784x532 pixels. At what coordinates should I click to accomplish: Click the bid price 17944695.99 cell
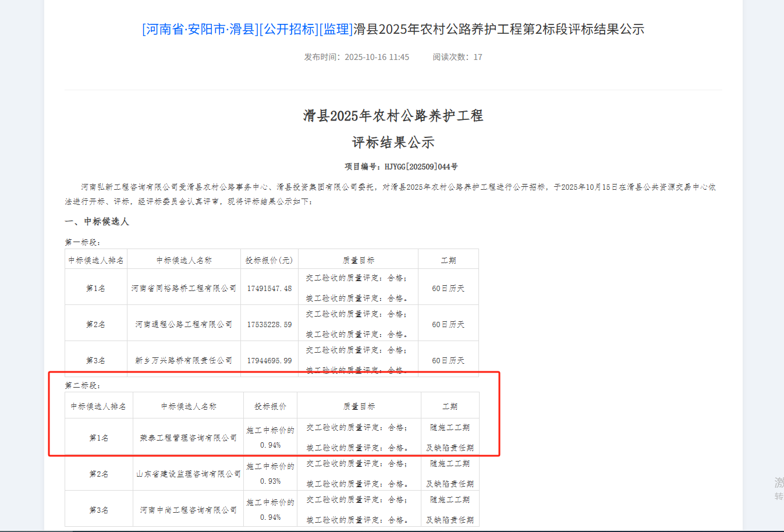click(269, 360)
